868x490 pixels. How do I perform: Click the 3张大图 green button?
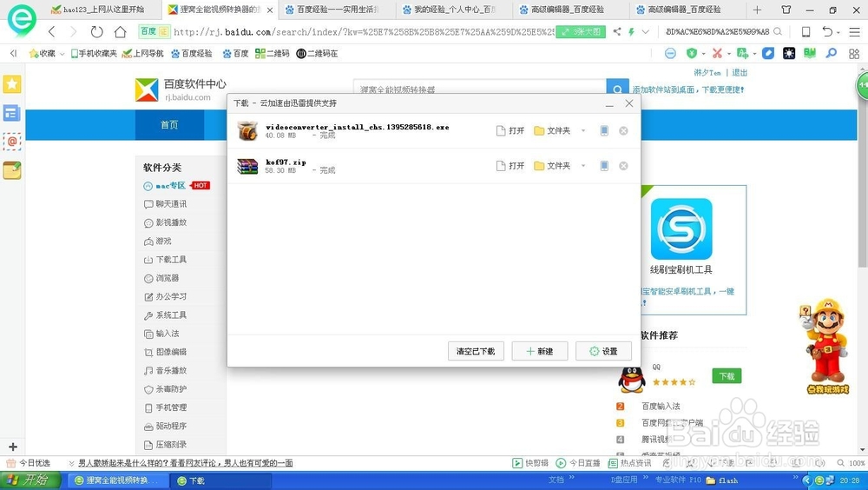click(x=581, y=32)
